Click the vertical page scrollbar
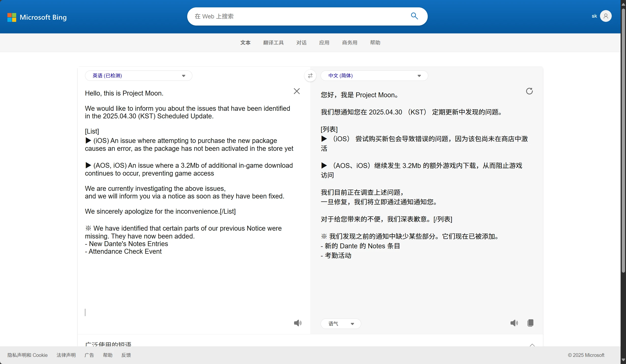 pos(623,139)
